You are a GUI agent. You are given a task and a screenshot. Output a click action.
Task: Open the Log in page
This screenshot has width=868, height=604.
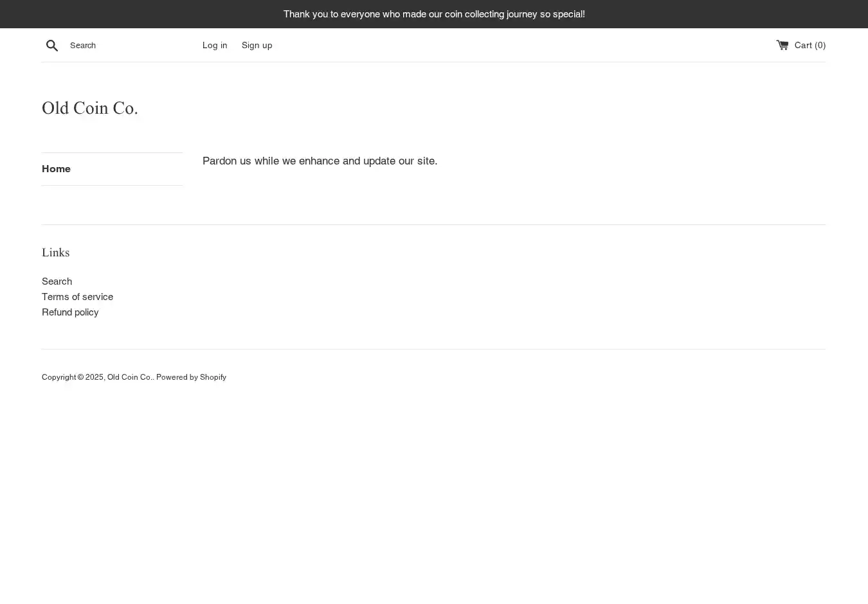pos(215,45)
